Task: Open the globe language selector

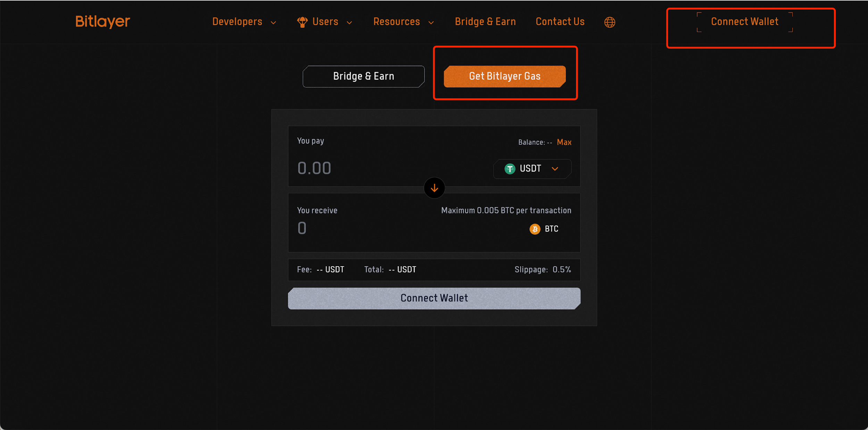Action: tap(609, 22)
